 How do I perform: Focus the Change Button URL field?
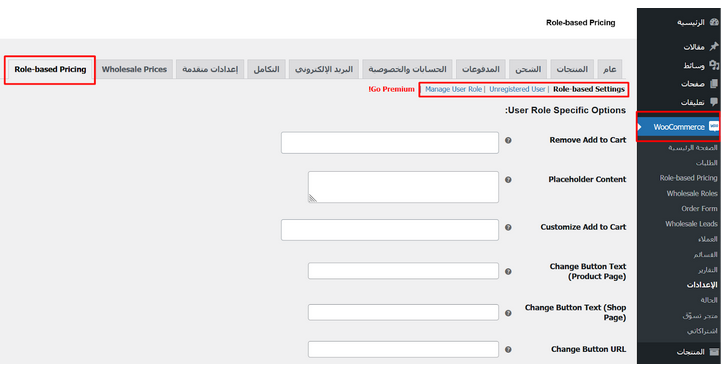click(x=403, y=349)
